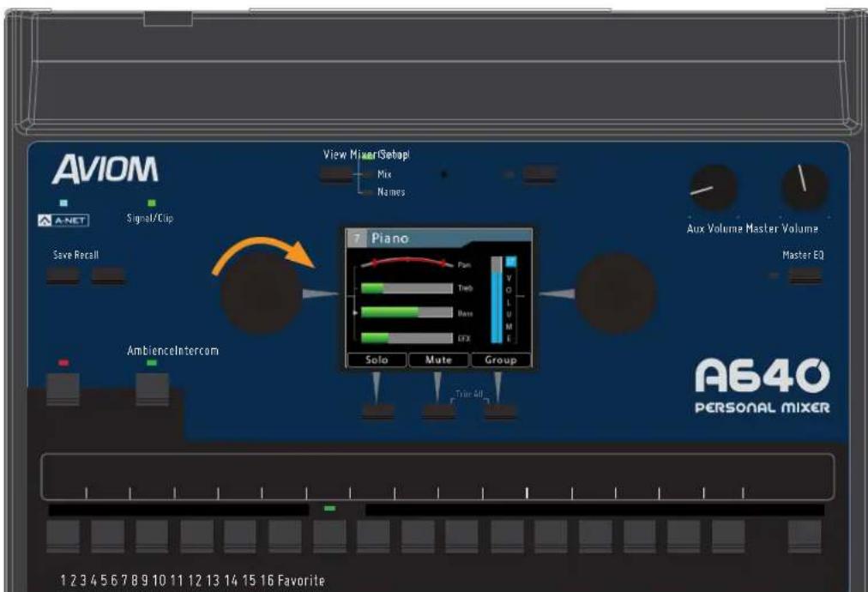Click the Master EQ label text

[803, 256]
